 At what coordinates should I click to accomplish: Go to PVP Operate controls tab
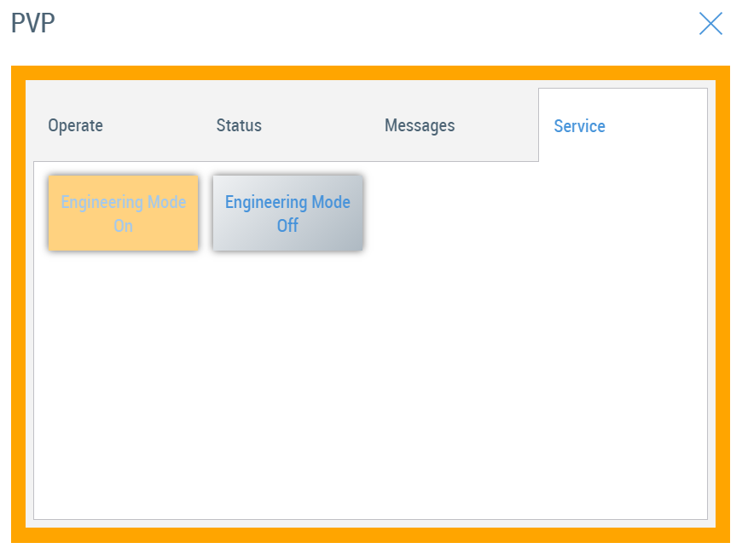point(75,125)
